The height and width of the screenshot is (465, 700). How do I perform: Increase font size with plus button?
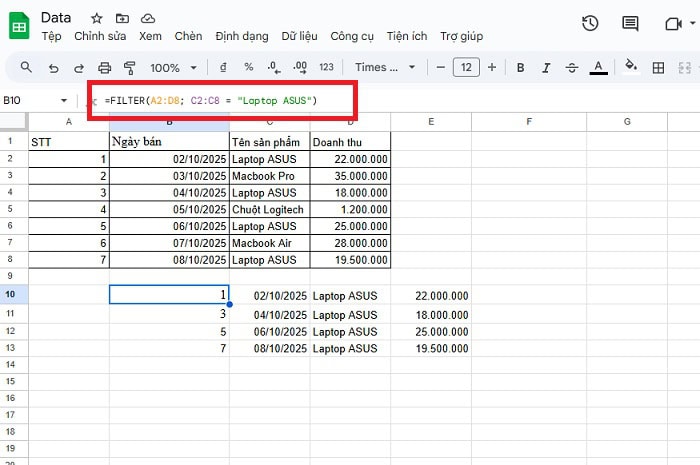point(492,67)
